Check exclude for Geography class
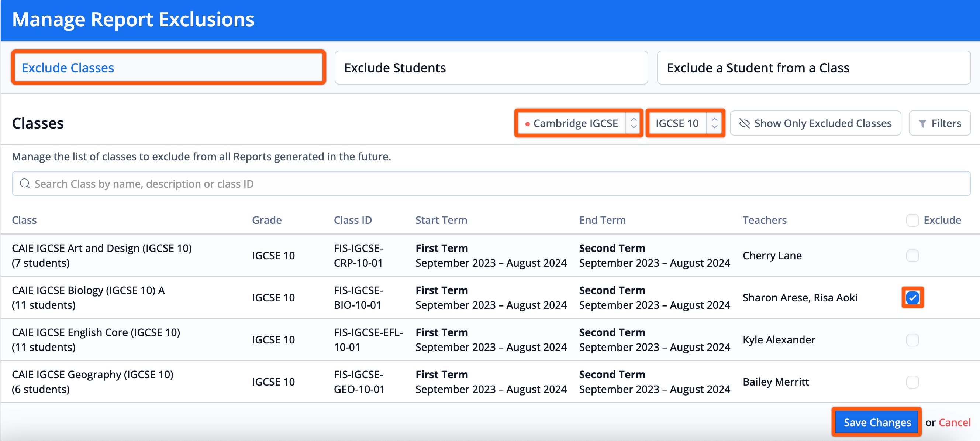The height and width of the screenshot is (441, 980). click(912, 382)
